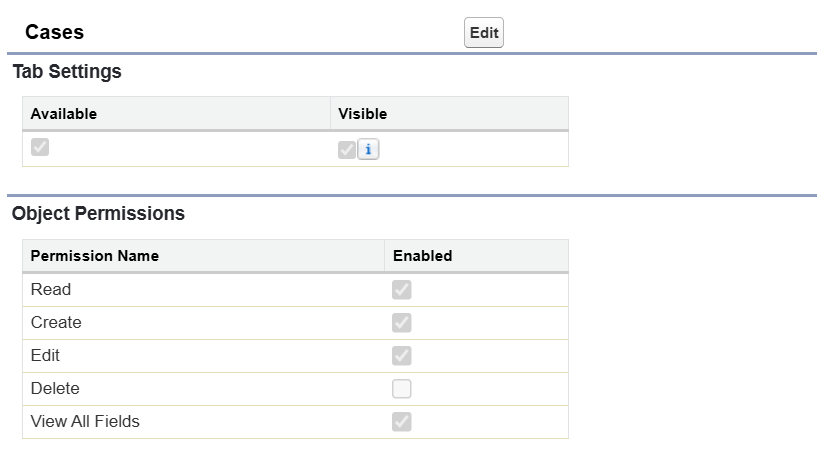This screenshot has height=457, width=817.
Task: Click the info icon beside Visible checkbox
Action: click(368, 150)
